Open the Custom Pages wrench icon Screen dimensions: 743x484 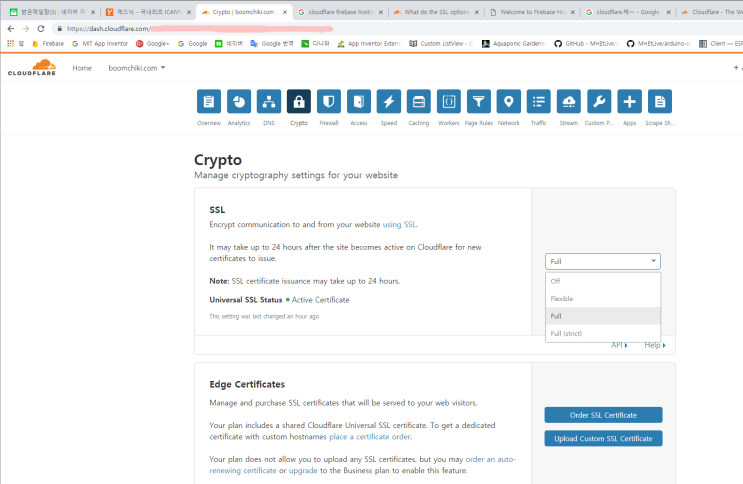coord(599,101)
